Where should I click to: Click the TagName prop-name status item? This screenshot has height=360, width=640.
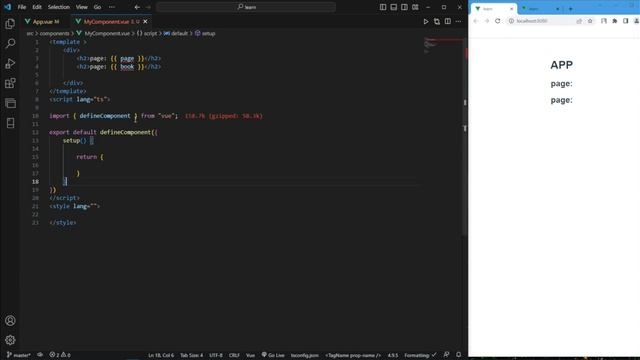pyautogui.click(x=353, y=355)
